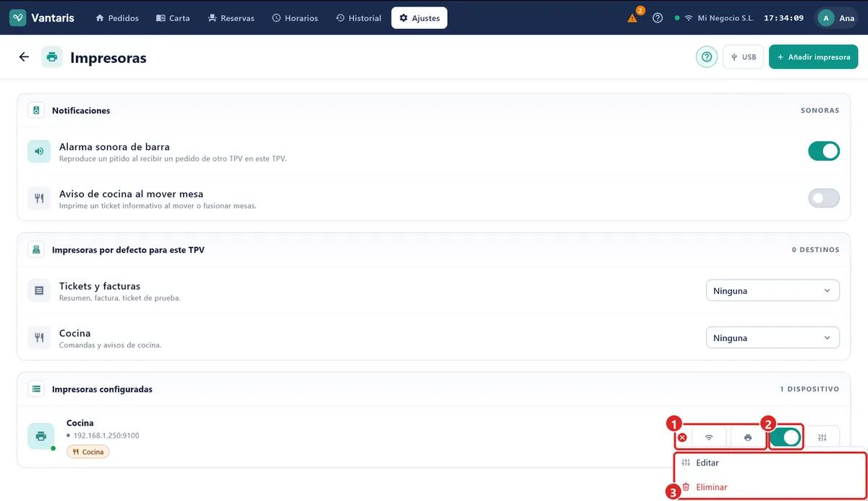The height and width of the screenshot is (501, 868).
Task: Click the 0 DESTINOS label
Action: pos(816,250)
